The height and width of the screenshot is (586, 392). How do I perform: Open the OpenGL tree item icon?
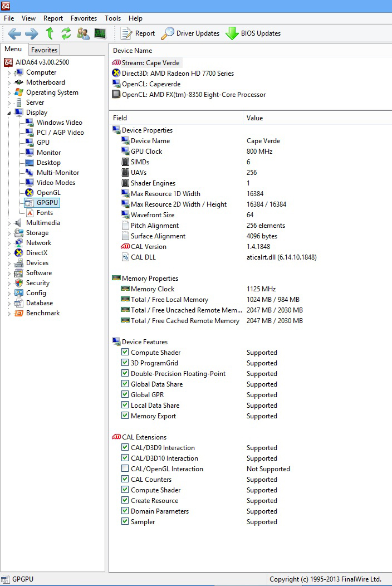pyautogui.click(x=29, y=193)
